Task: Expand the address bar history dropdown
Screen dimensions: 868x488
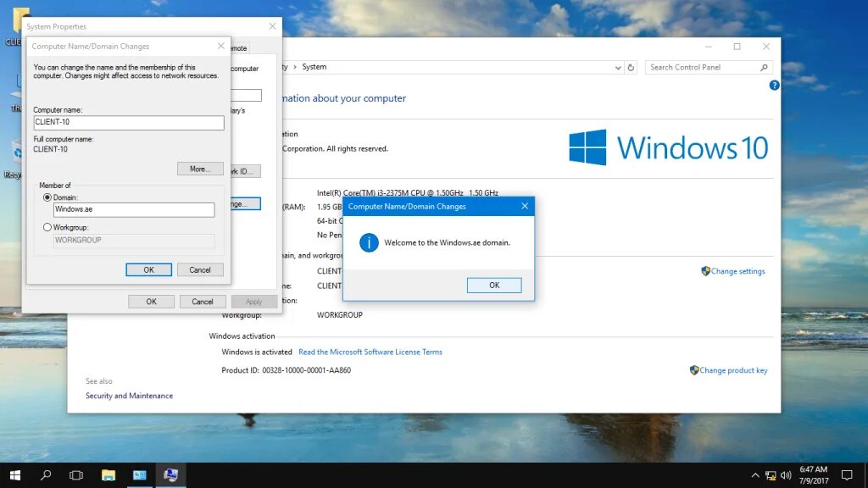Action: point(618,68)
